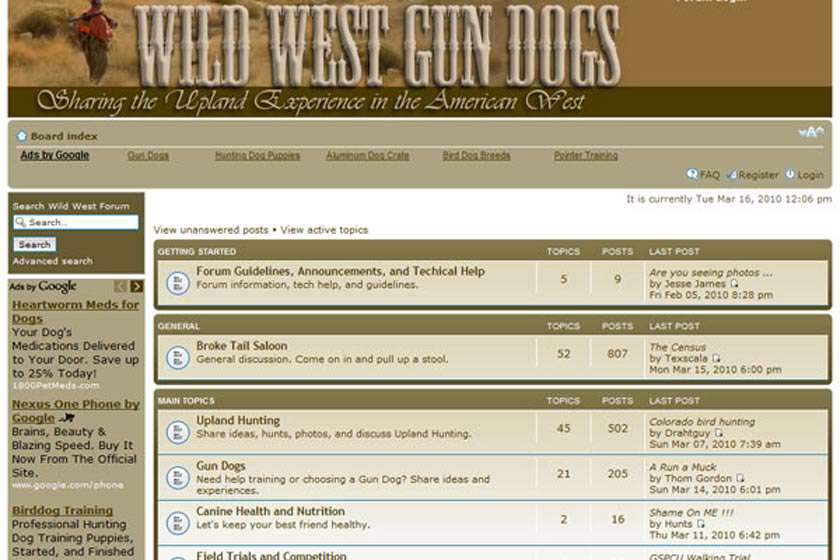Image resolution: width=840 pixels, height=560 pixels.
Task: Open the Hunting Dog Puppies ad link
Action: click(x=257, y=156)
